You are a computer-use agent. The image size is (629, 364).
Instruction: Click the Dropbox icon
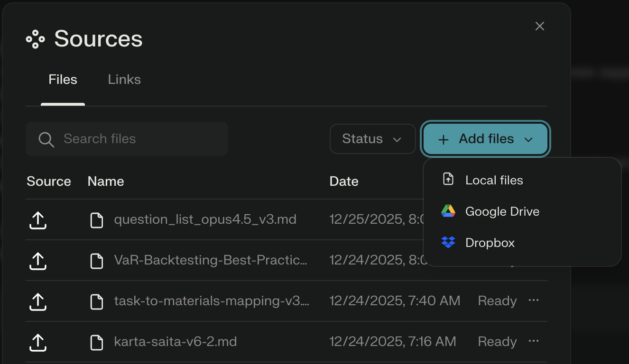448,243
